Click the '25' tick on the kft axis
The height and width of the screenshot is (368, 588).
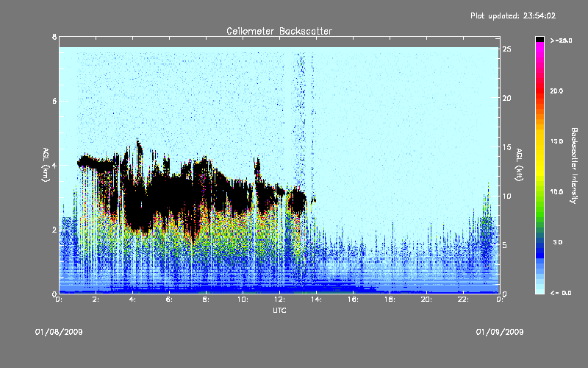coord(506,49)
